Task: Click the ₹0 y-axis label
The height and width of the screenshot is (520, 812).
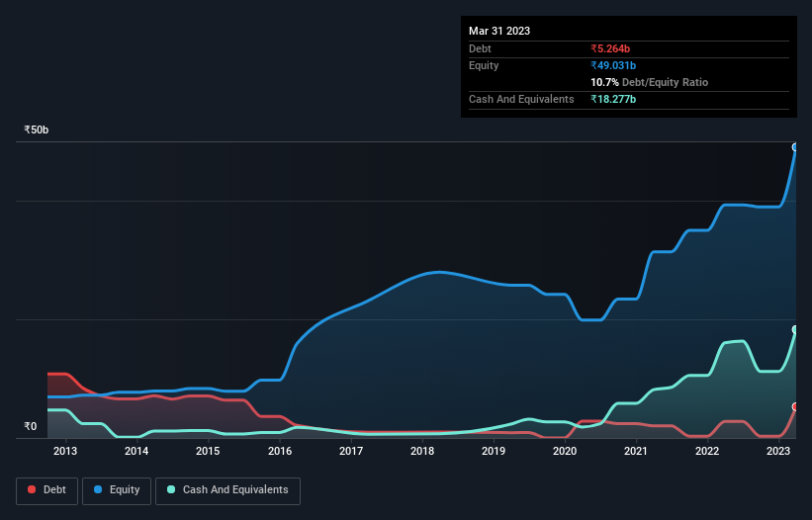Action: [x=31, y=426]
